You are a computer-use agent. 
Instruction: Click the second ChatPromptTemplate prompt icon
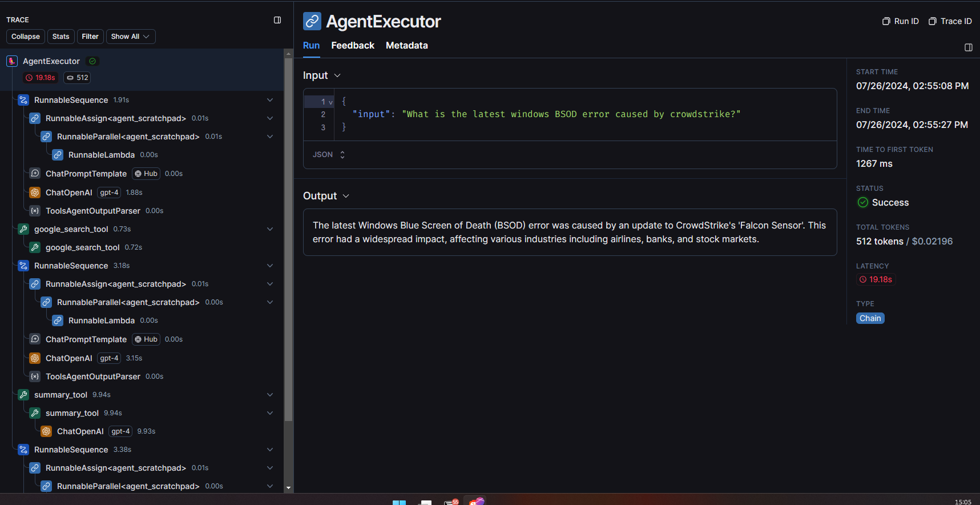35,339
